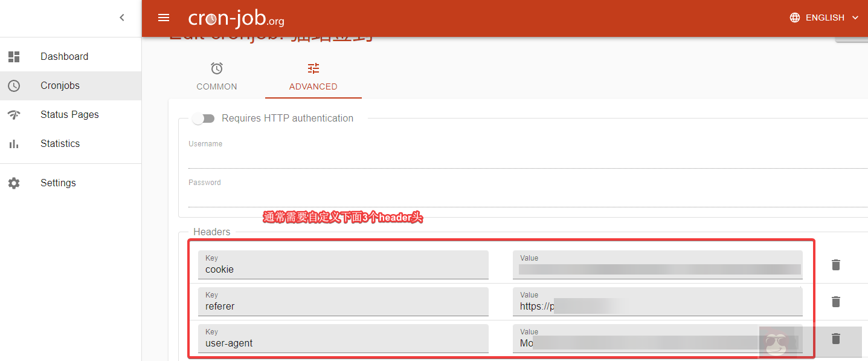Edit the cookie header key field

pyautogui.click(x=343, y=270)
